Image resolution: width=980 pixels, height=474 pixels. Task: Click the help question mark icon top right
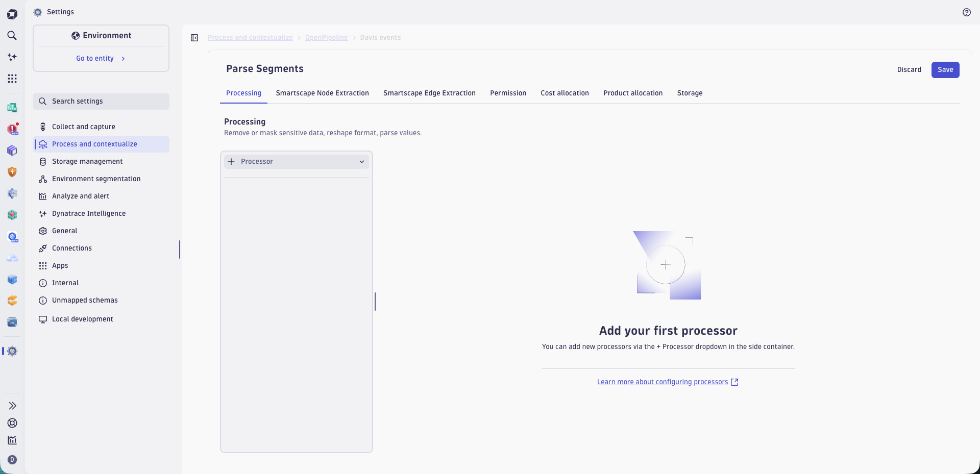[966, 12]
